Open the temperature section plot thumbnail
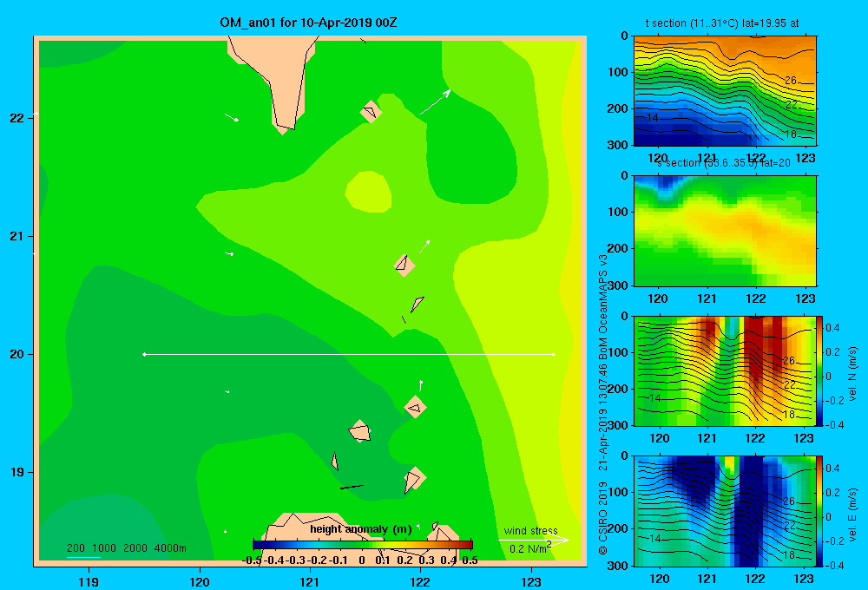The height and width of the screenshot is (590, 868). [725, 91]
